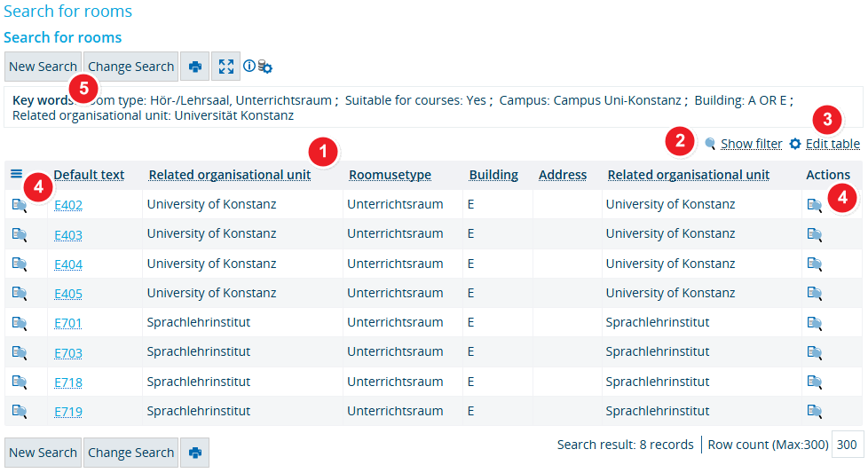
Task: Click the 'Search result: 8 records' text
Action: point(625,445)
